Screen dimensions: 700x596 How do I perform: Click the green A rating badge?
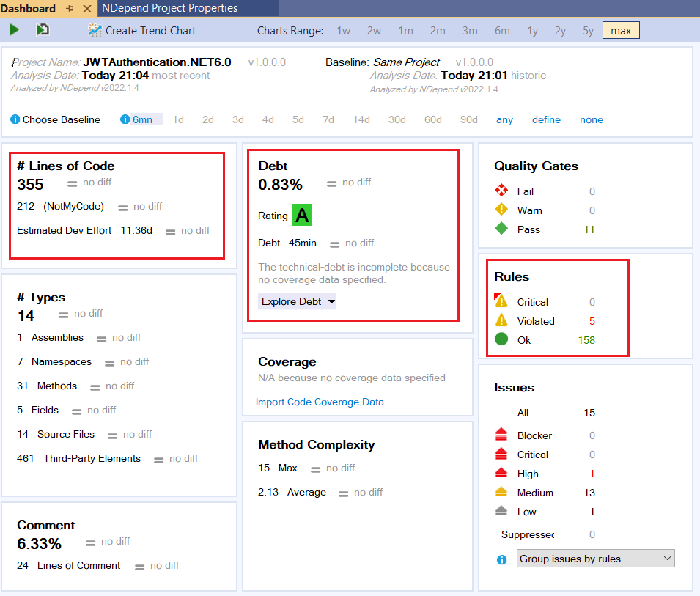(x=302, y=215)
